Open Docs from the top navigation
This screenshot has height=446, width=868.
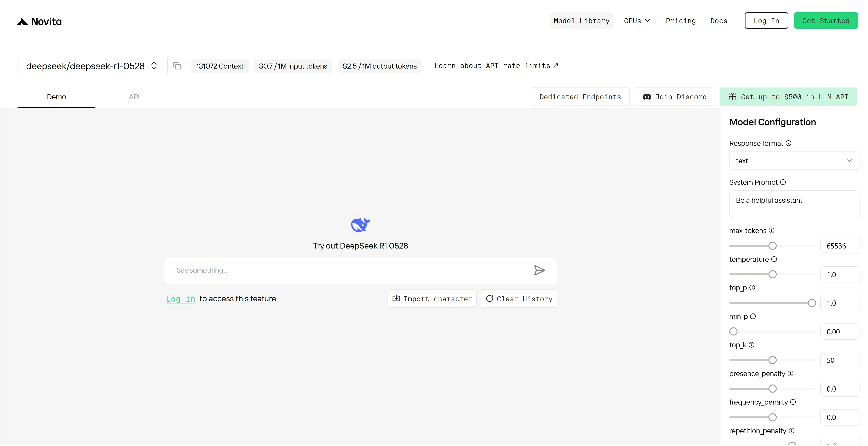coord(719,21)
